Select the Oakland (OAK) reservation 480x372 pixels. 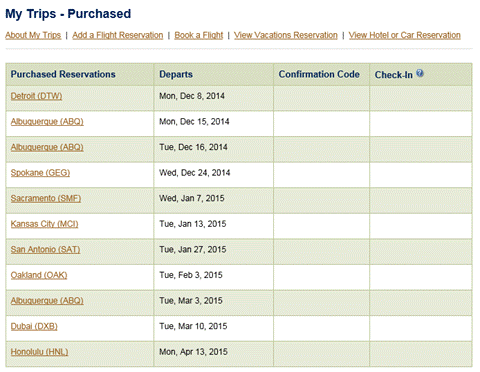click(39, 275)
